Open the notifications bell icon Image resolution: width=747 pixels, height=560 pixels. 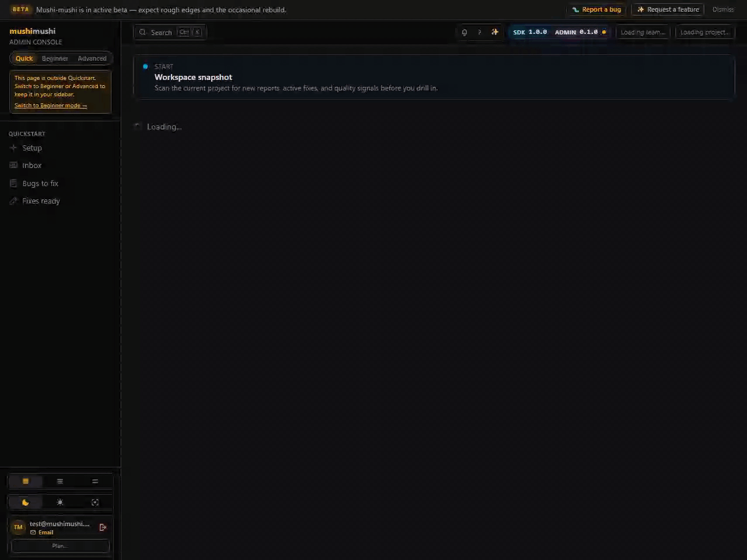click(465, 33)
